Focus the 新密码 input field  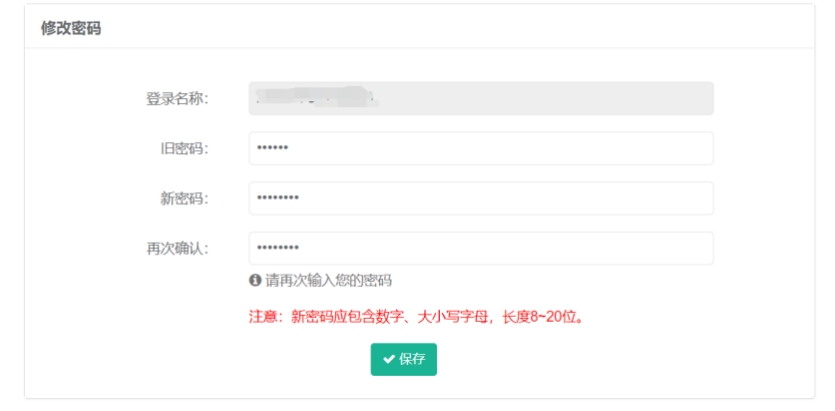[x=480, y=198]
